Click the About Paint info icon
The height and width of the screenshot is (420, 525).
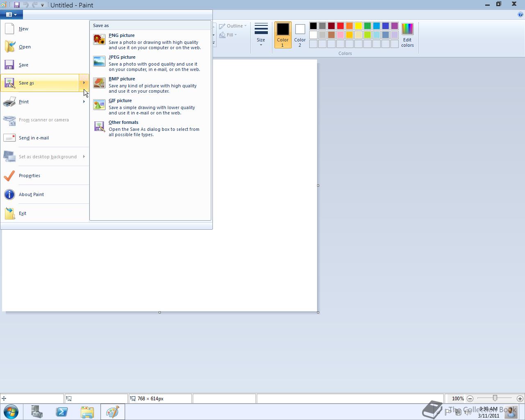[x=9, y=194]
